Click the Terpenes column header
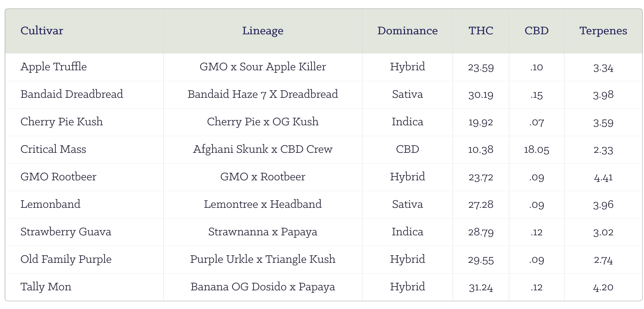The height and width of the screenshot is (309, 644). pos(603,31)
